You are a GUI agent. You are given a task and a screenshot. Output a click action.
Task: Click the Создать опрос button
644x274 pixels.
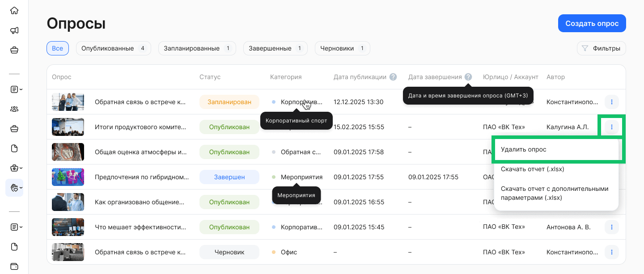point(592,23)
